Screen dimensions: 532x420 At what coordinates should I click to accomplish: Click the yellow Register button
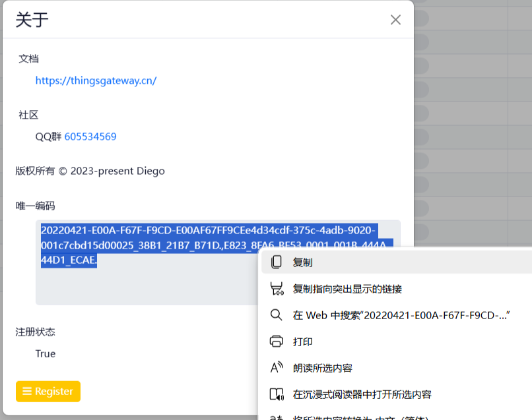point(48,391)
